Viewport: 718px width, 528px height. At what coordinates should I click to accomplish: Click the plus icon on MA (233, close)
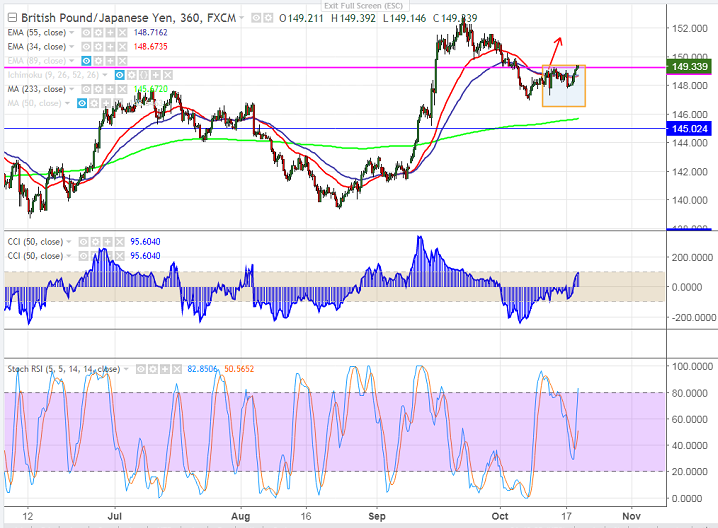click(x=110, y=89)
